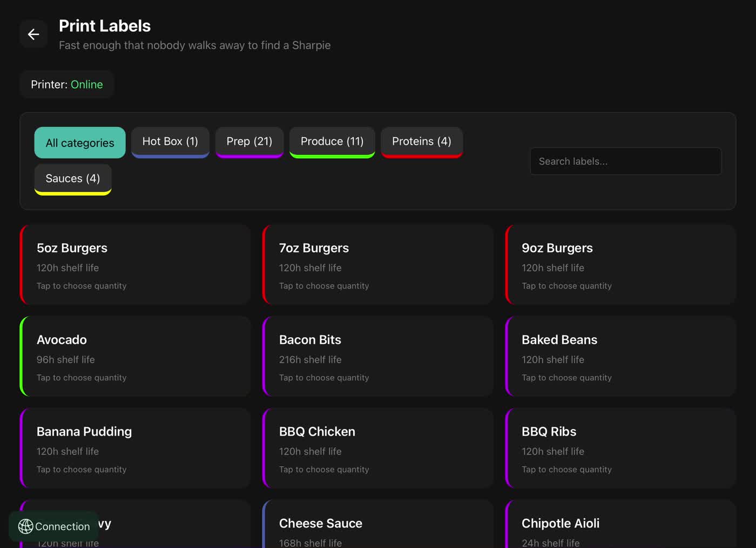Click the green Online status text
This screenshot has height=548, width=756.
coord(87,84)
